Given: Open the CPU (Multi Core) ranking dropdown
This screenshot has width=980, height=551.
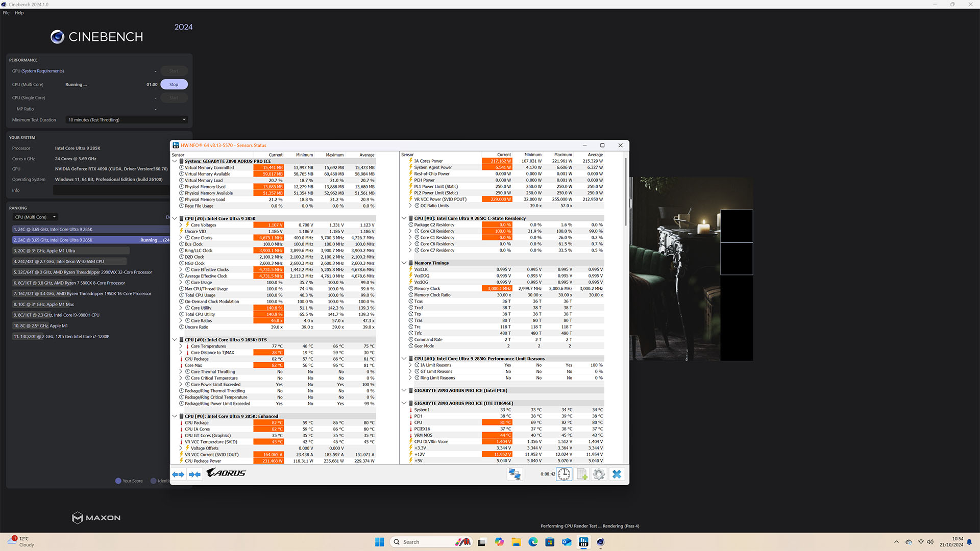Looking at the screenshot, I should [x=35, y=217].
